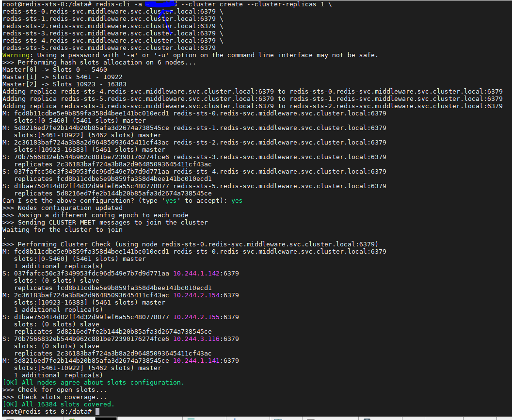Click the green 'yes' confirmation answer
512x420 pixels.
(237, 201)
